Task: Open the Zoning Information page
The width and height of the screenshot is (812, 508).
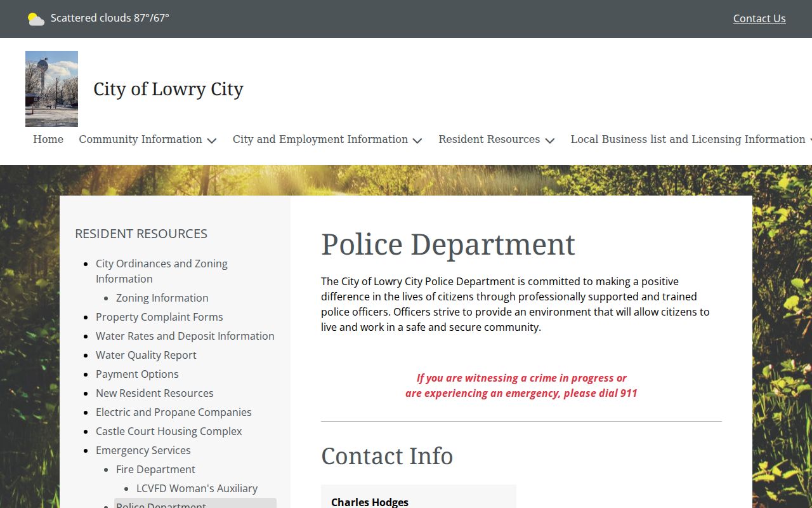Action: pyautogui.click(x=162, y=298)
